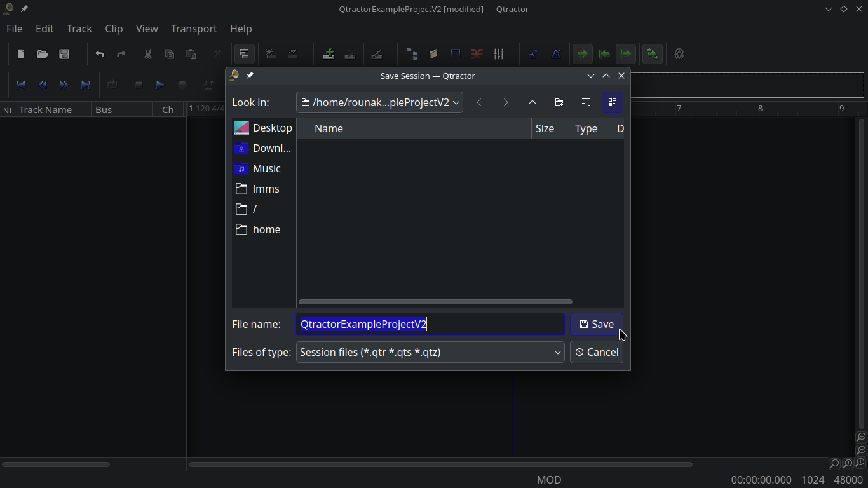Viewport: 868px width, 488px height.
Task: Go to parent directory in dialog
Action: [532, 102]
